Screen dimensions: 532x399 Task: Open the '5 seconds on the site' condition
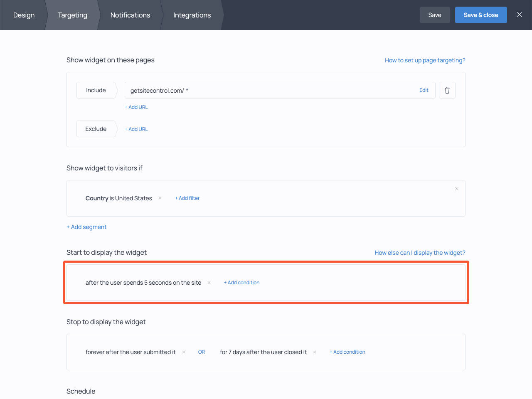point(143,283)
